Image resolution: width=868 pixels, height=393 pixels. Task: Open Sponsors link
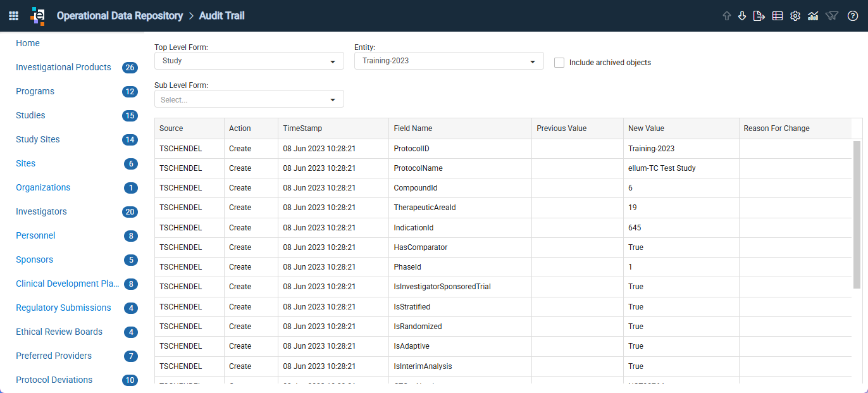coord(34,259)
